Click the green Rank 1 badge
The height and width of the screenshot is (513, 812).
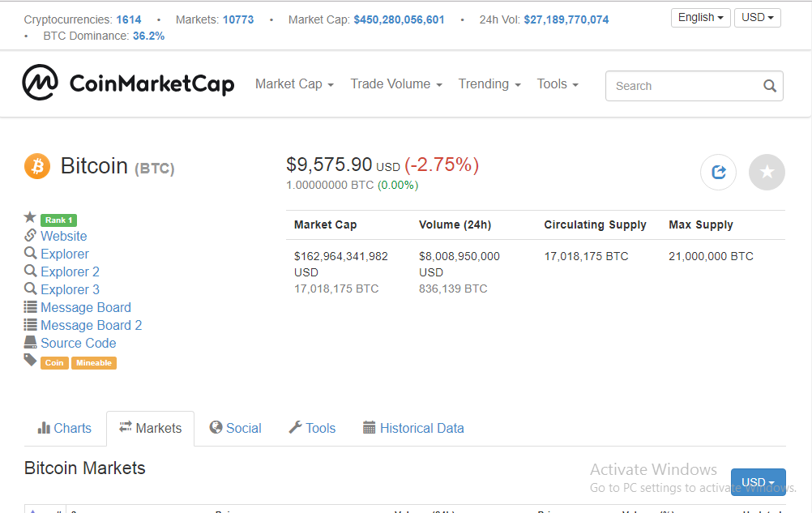pyautogui.click(x=58, y=220)
